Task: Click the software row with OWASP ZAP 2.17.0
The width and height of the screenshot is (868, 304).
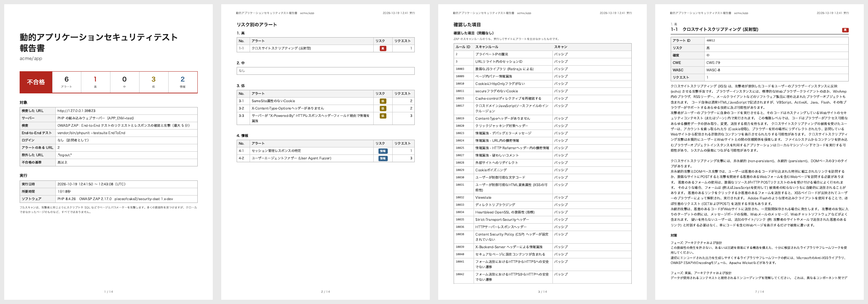Action: tap(109, 199)
